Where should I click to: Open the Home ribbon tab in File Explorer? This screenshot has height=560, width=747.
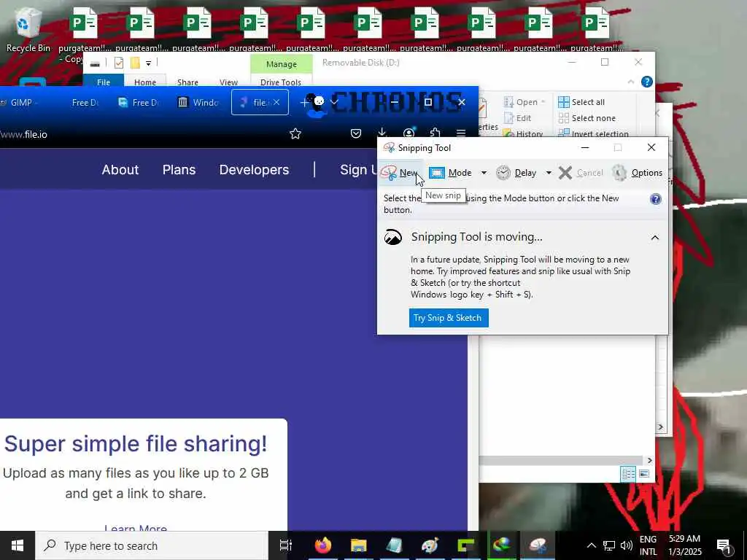point(145,82)
